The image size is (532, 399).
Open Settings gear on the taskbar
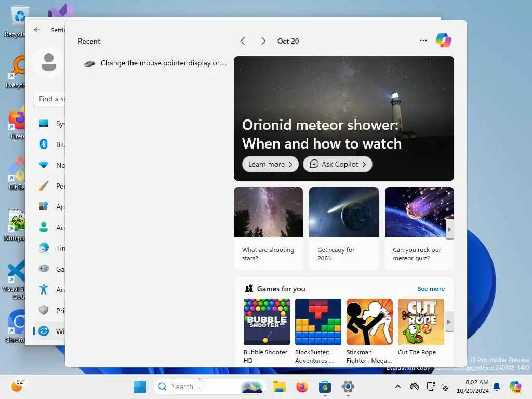[x=348, y=387]
